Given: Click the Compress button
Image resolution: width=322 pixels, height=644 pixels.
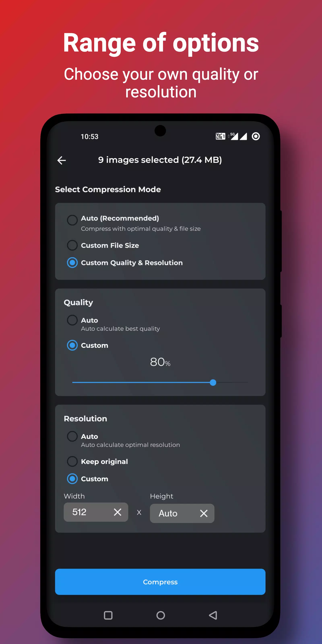Looking at the screenshot, I should [x=160, y=582].
